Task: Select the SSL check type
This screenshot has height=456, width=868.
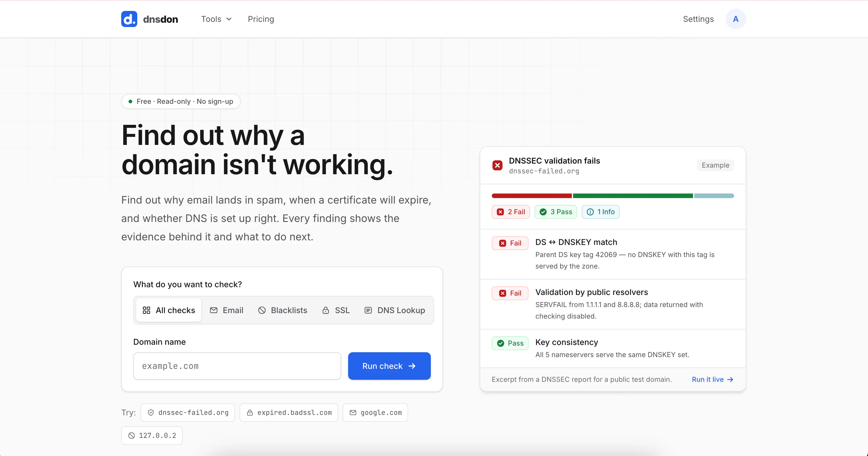Action: click(x=336, y=310)
